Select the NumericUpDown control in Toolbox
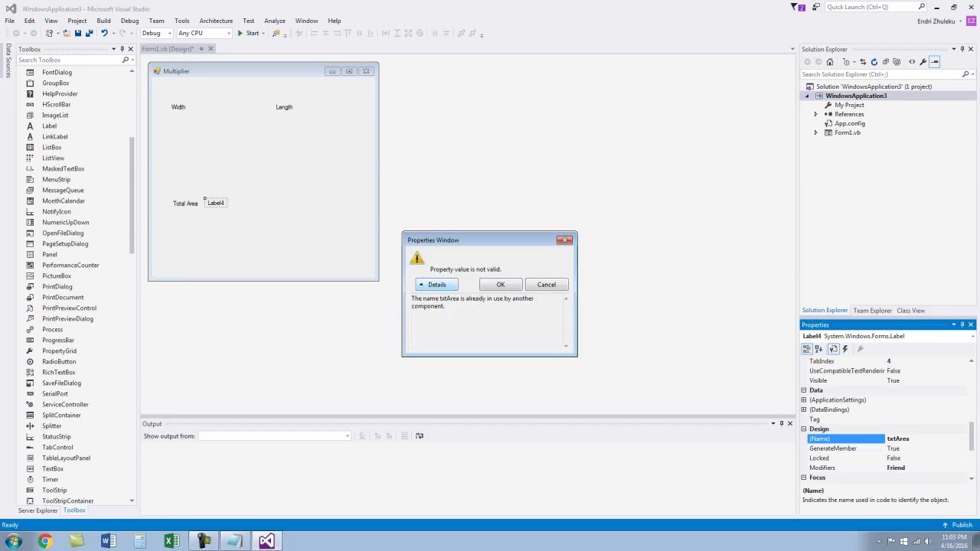The image size is (980, 551). coord(66,222)
